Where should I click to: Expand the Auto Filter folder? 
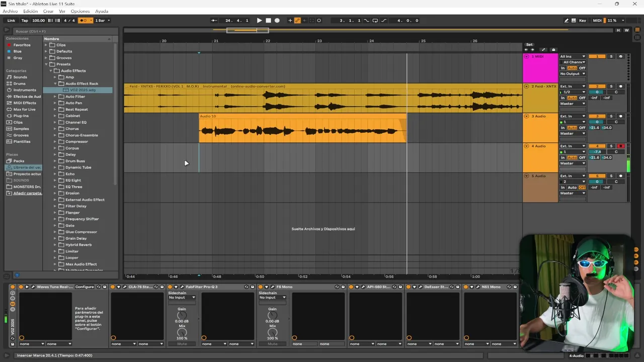(x=55, y=97)
